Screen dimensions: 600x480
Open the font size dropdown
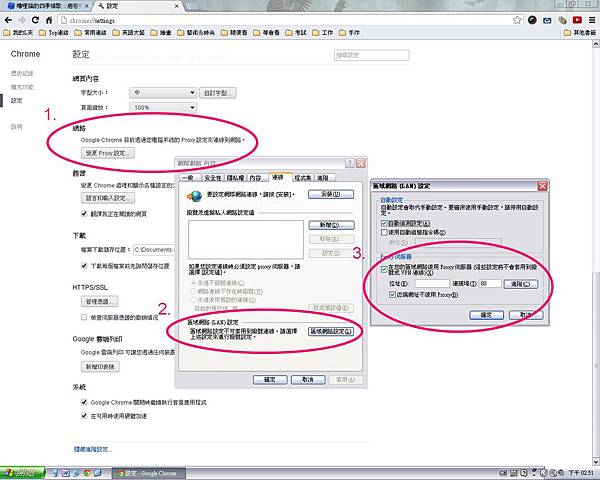point(163,93)
